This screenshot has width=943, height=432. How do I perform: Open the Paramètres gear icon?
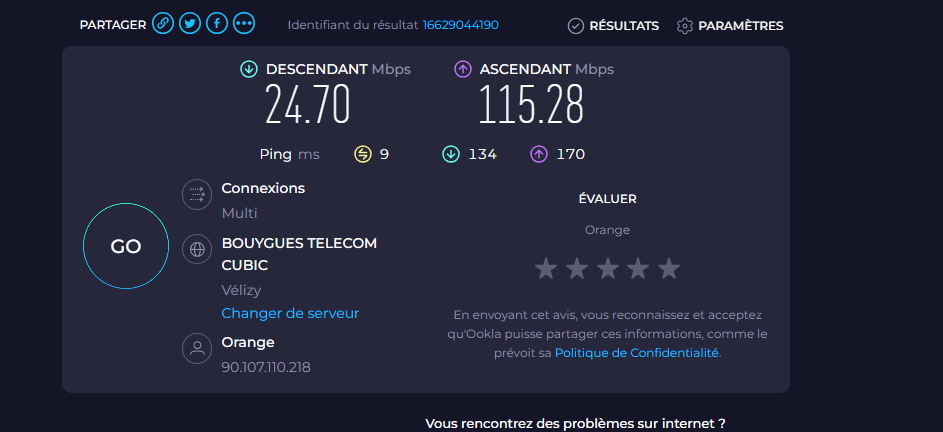(x=685, y=26)
